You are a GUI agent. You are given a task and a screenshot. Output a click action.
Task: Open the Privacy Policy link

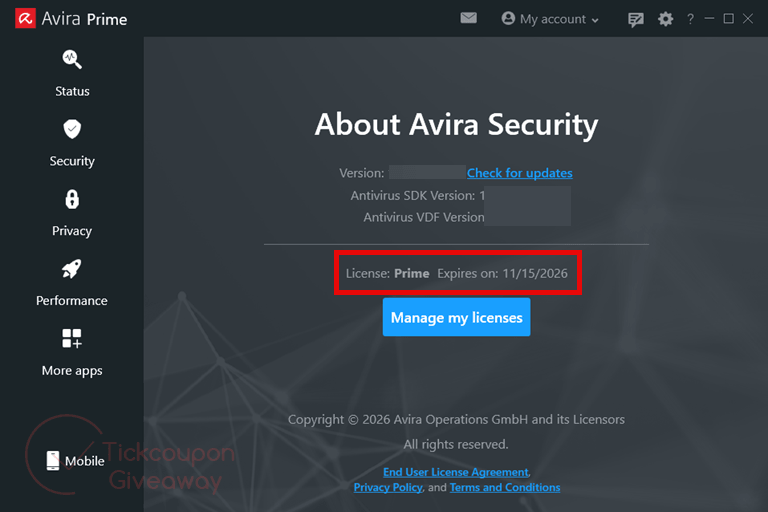[388, 487]
